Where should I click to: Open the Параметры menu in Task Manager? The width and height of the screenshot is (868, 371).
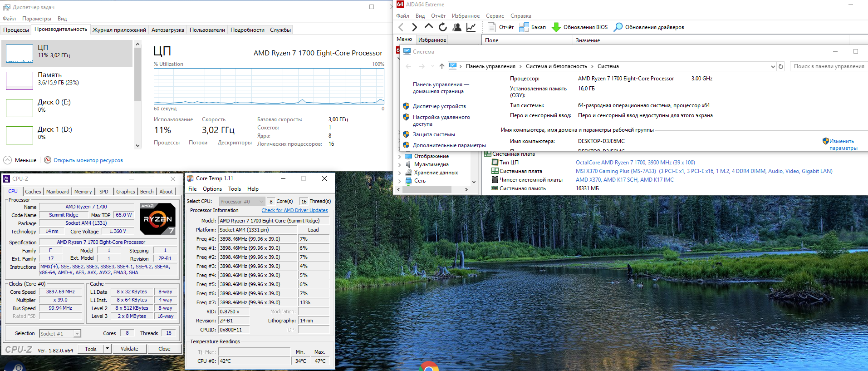37,19
